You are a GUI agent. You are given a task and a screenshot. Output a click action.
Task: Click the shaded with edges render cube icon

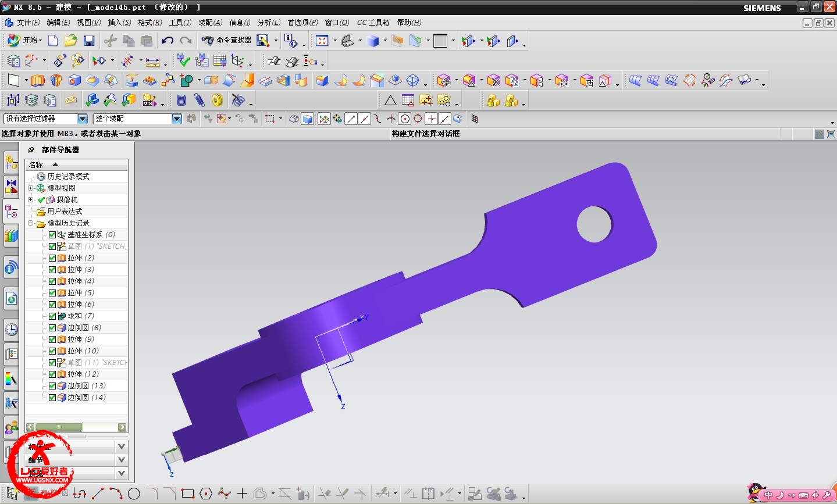373,40
